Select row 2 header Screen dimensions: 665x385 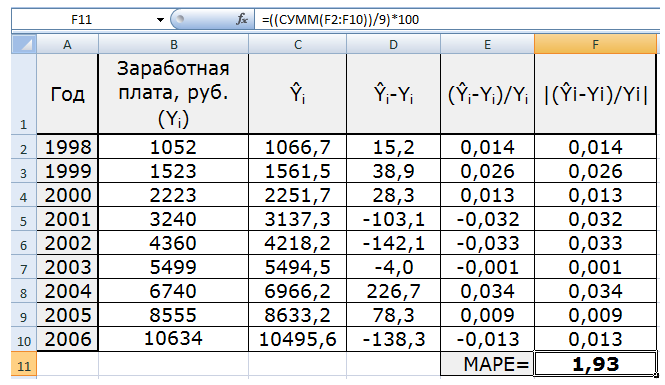pyautogui.click(x=24, y=147)
